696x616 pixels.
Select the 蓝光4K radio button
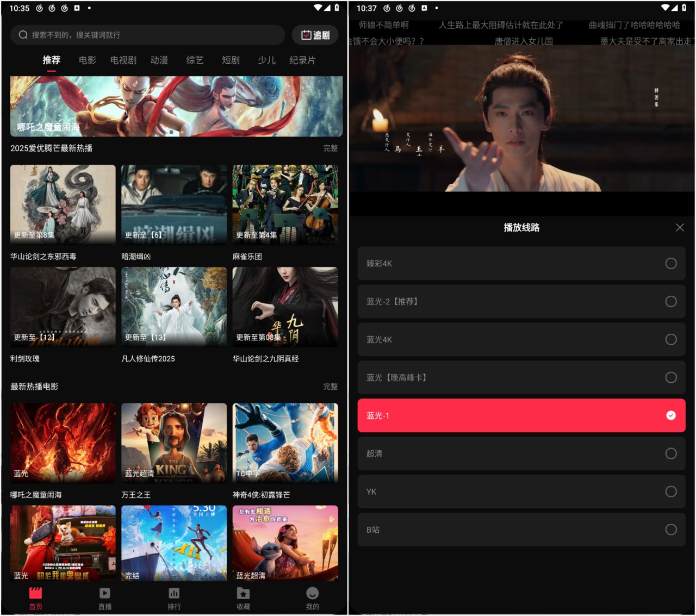671,339
